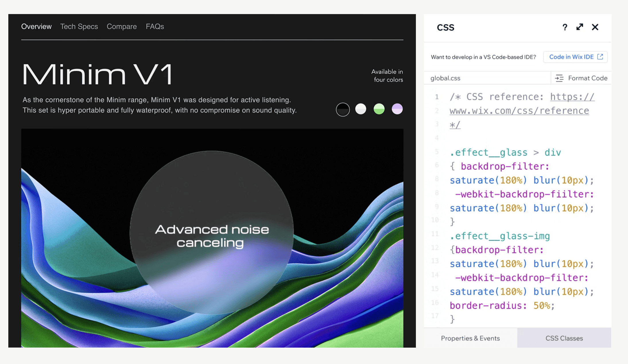Place the cursor on the border-radius code line
The height and width of the screenshot is (364, 628).
pos(502,305)
